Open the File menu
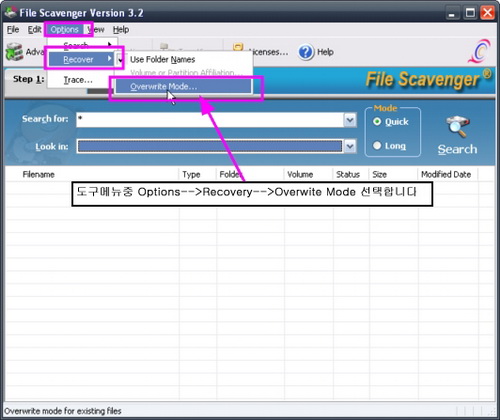This screenshot has width=500, height=420. coord(13,30)
